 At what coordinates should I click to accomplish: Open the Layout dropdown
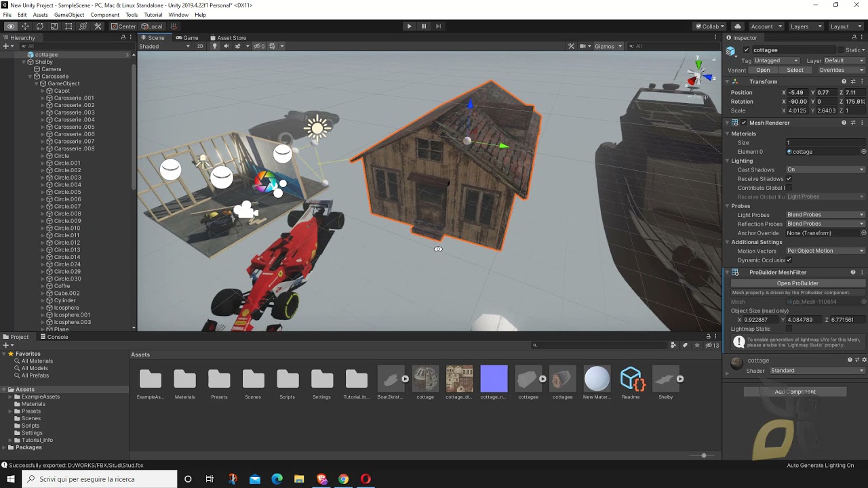pyautogui.click(x=845, y=26)
